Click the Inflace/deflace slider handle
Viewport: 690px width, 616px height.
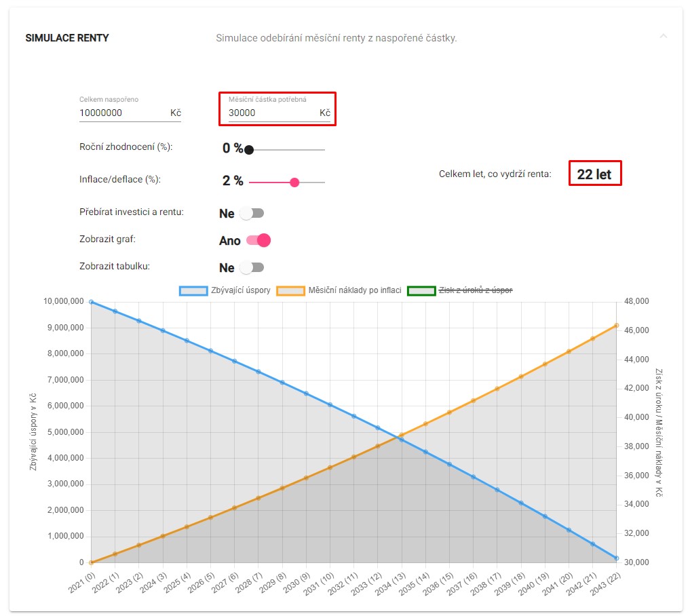coord(294,182)
